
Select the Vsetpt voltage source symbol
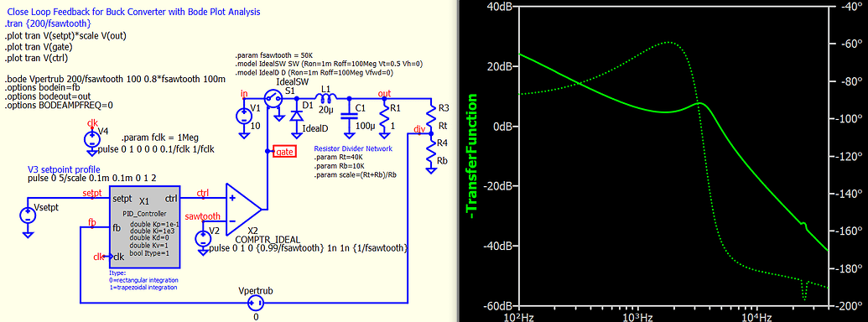[27, 216]
